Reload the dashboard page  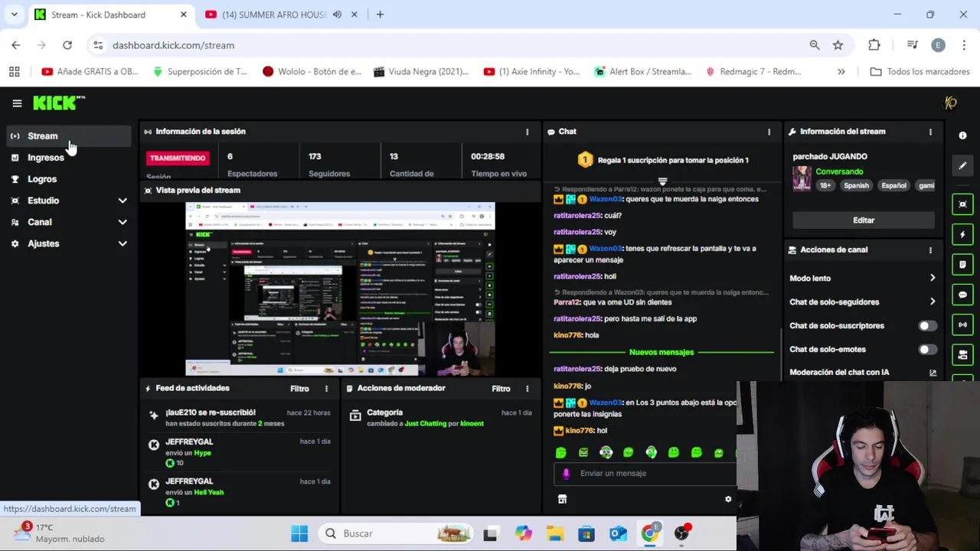click(67, 45)
